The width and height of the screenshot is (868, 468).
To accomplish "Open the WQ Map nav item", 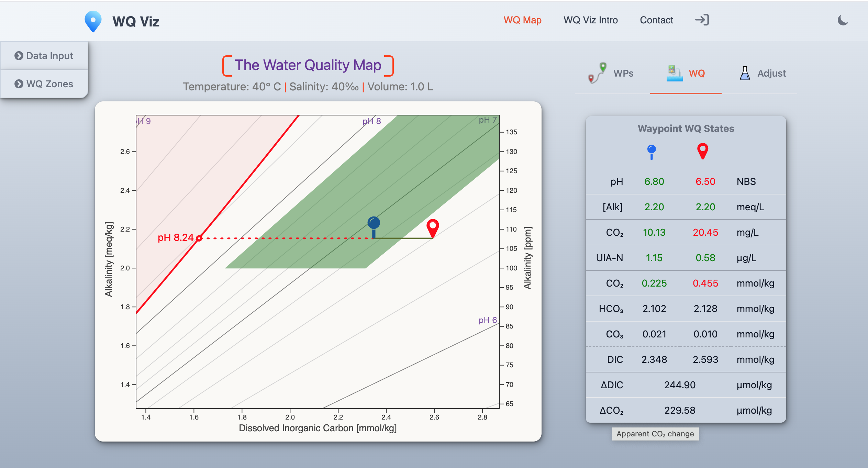I will (x=522, y=20).
